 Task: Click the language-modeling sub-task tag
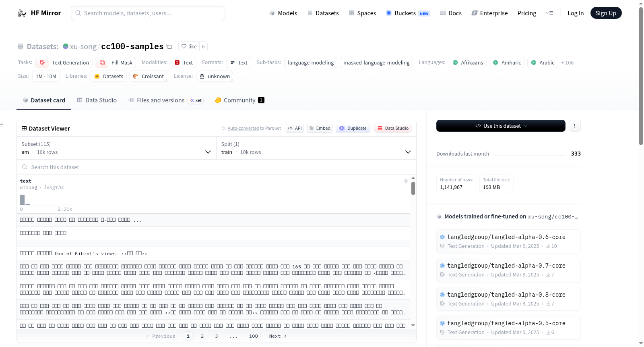[311, 63]
